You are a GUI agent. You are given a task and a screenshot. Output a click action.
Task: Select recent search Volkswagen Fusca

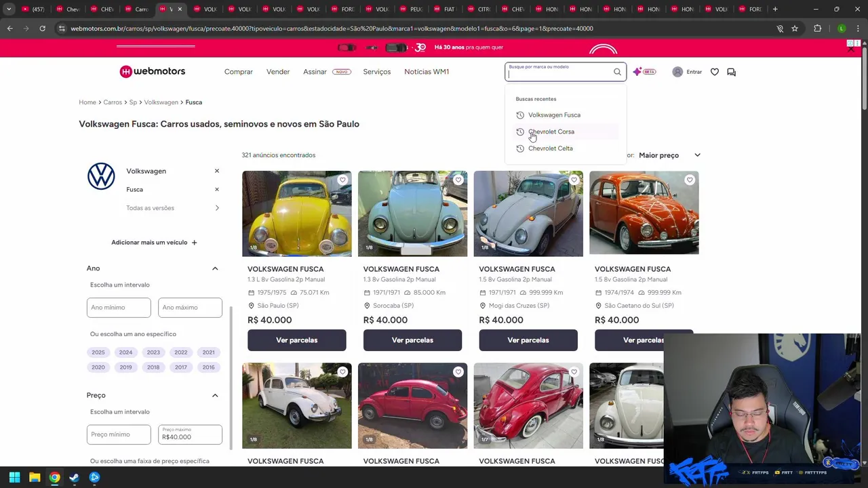click(554, 115)
